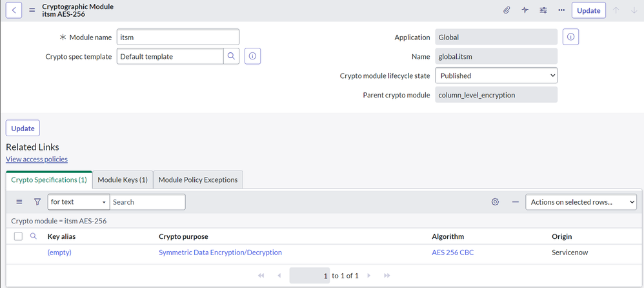Jump to first page of list

point(261,276)
